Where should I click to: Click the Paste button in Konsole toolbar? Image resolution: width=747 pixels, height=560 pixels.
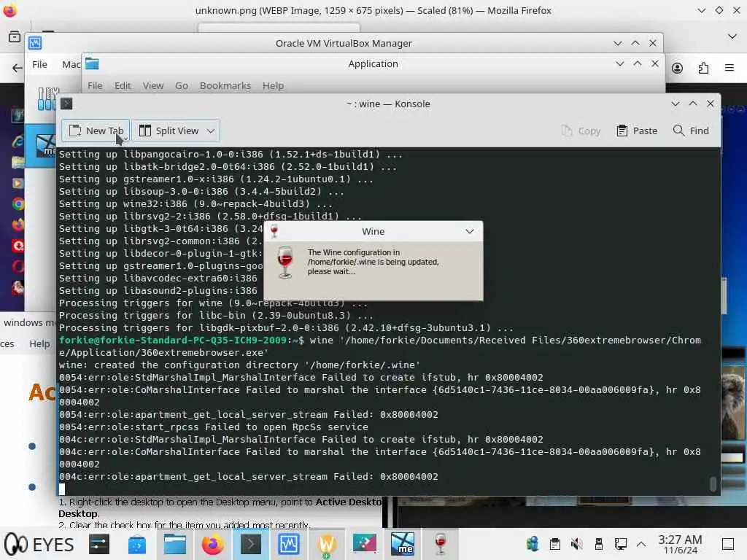pos(637,131)
